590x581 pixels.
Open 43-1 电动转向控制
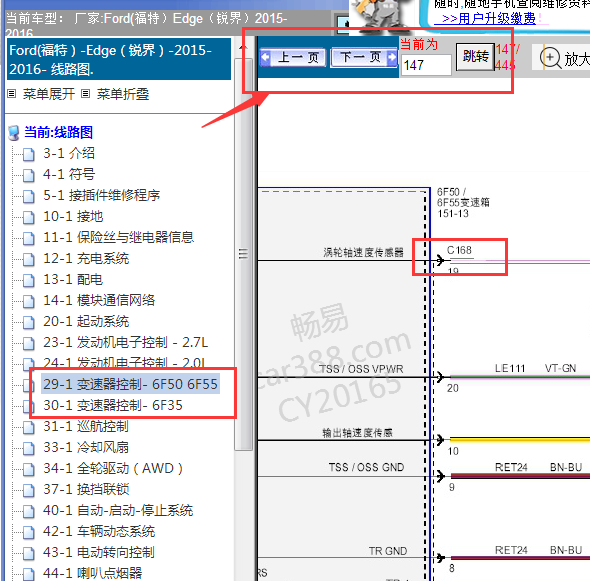pyautogui.click(x=99, y=552)
